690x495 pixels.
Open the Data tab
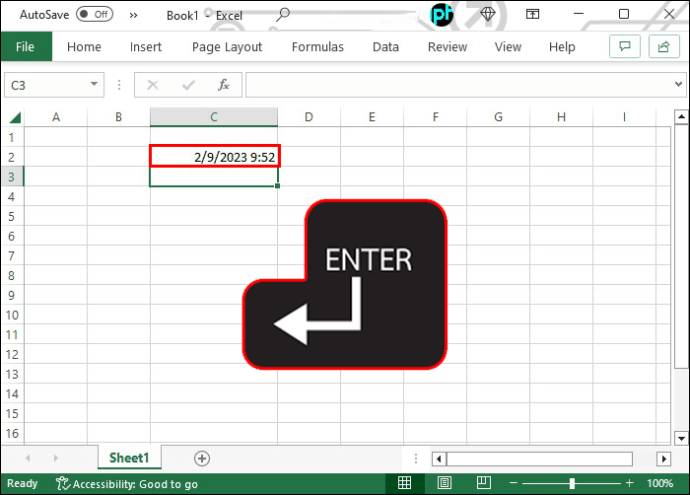pyautogui.click(x=386, y=47)
